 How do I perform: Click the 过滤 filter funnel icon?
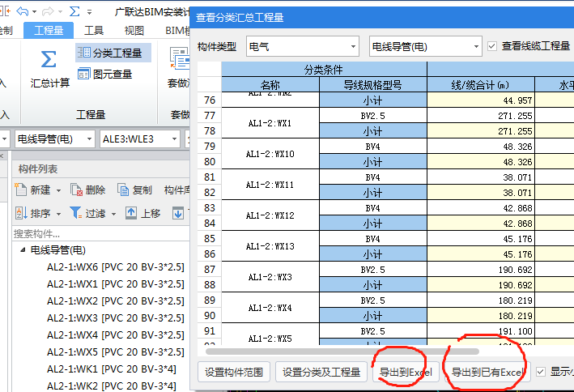[x=76, y=212]
